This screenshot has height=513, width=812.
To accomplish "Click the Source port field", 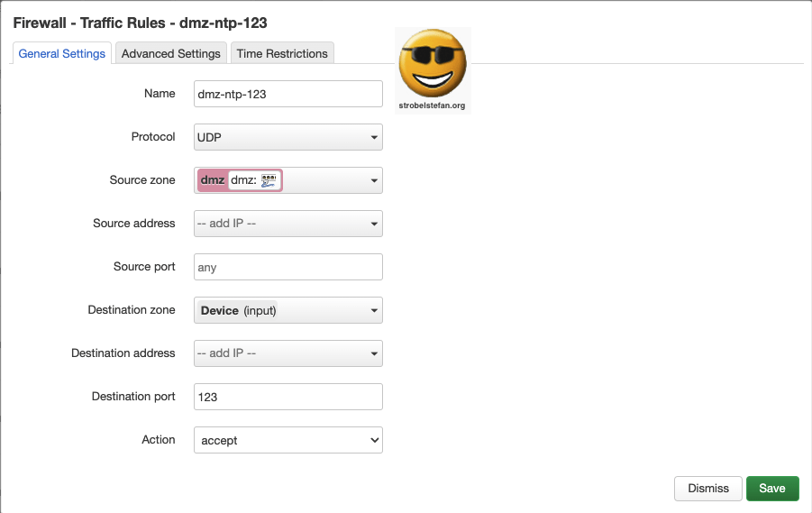I will pyautogui.click(x=287, y=267).
